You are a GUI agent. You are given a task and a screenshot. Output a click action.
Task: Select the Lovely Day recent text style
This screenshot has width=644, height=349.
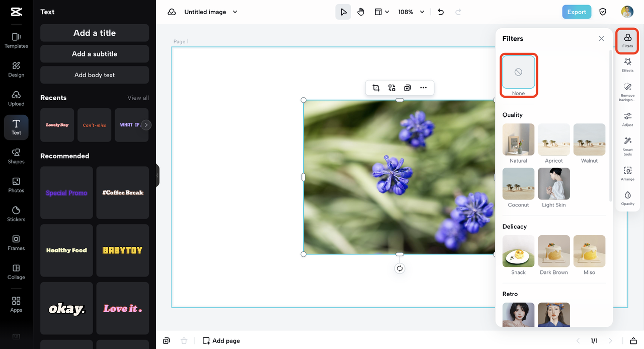click(x=57, y=125)
